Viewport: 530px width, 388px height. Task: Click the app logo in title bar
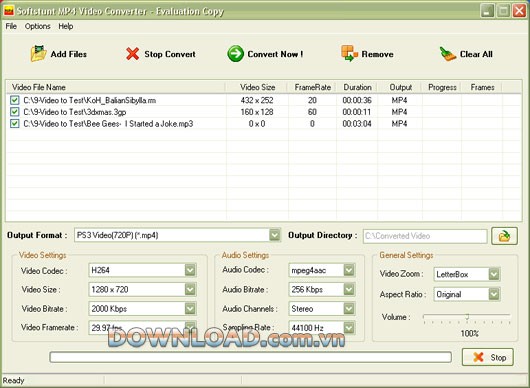point(8,11)
